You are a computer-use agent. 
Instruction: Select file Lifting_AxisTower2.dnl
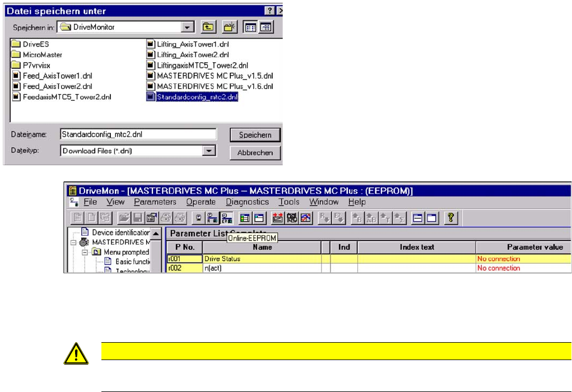[188, 55]
